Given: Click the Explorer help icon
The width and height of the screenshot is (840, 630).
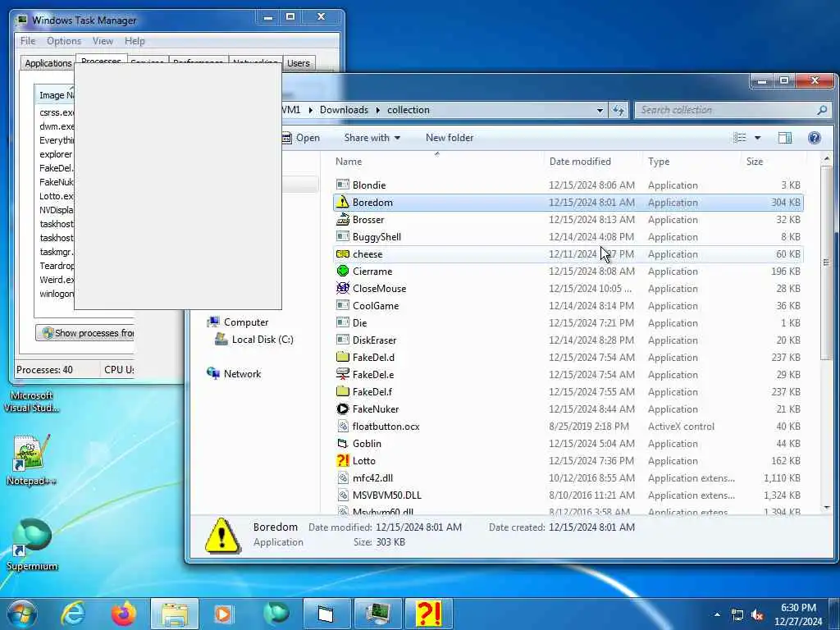Looking at the screenshot, I should pos(815,138).
